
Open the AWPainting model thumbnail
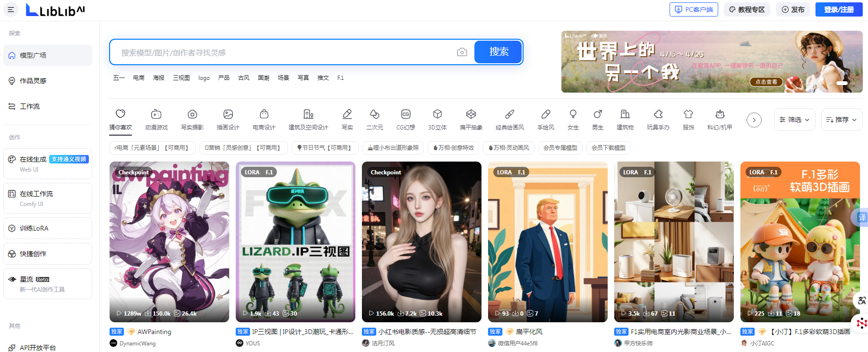(169, 242)
